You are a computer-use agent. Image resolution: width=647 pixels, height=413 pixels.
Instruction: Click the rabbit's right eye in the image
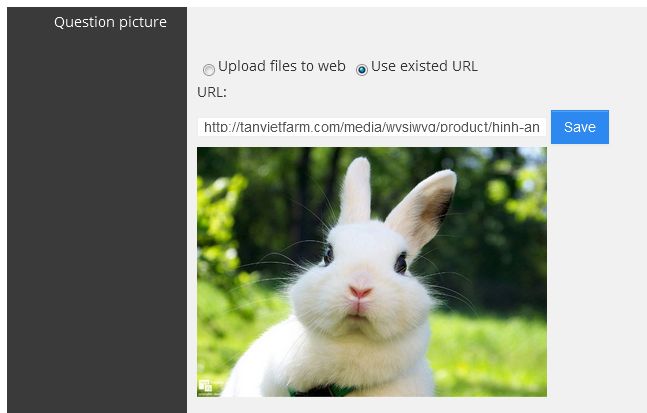(401, 263)
